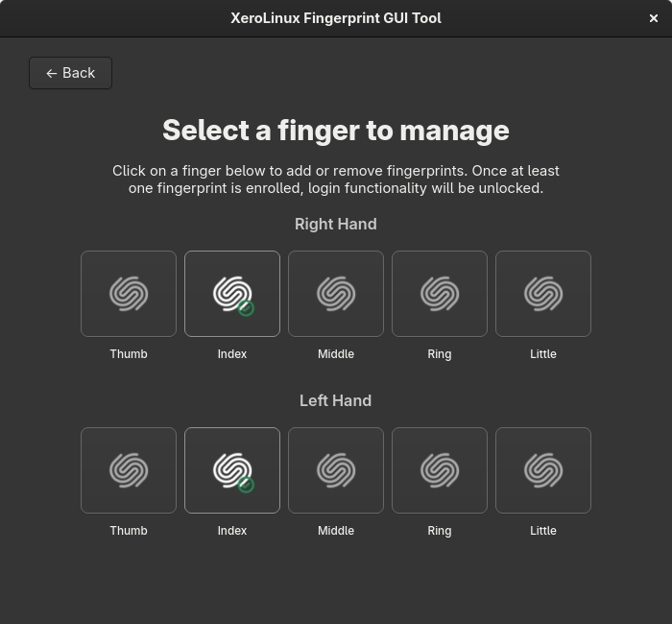This screenshot has height=624, width=672.
Task: Click the Left Hand section heading
Action: pos(335,400)
